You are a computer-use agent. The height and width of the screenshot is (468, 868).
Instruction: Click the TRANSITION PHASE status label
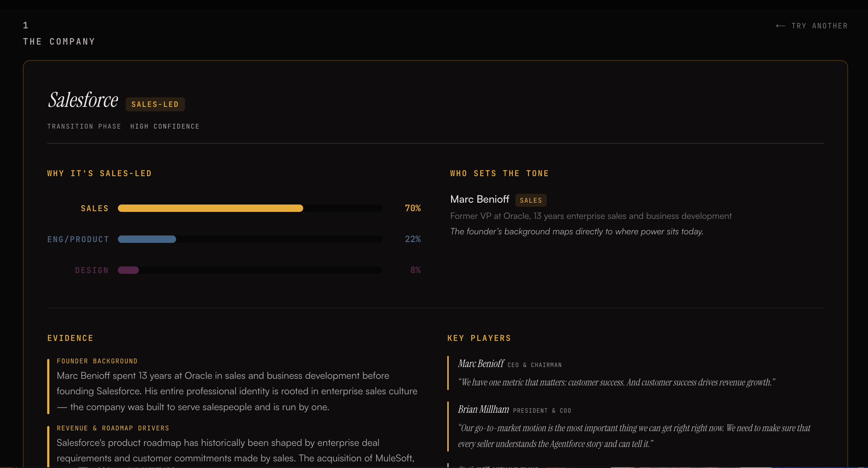(x=84, y=126)
